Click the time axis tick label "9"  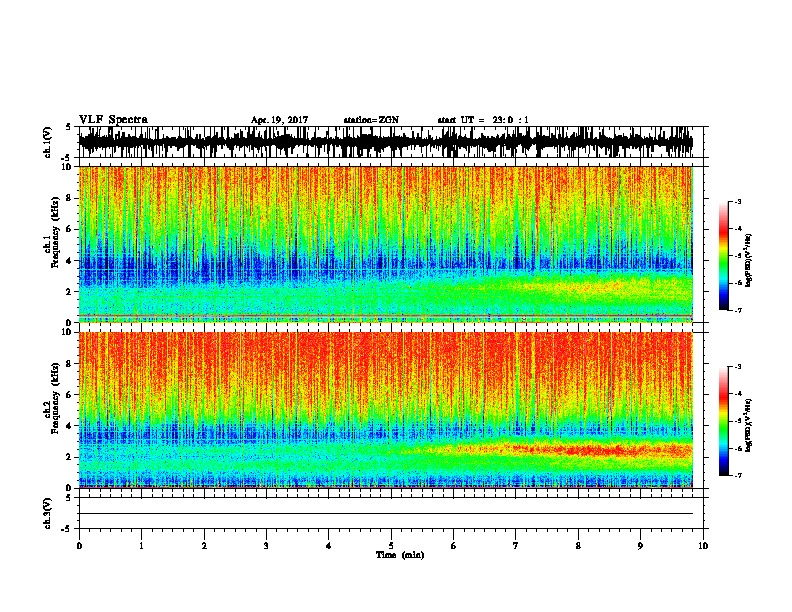tap(640, 546)
